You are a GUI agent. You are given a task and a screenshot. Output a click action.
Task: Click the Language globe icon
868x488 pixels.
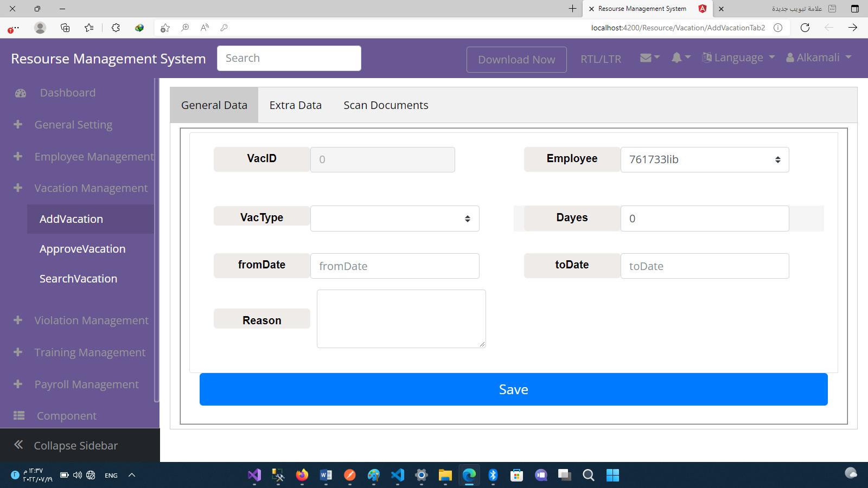pos(706,57)
